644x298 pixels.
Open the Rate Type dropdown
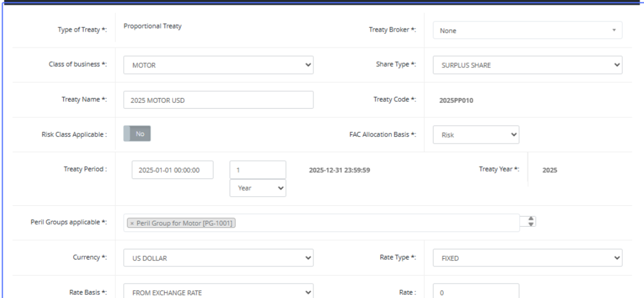click(x=527, y=258)
